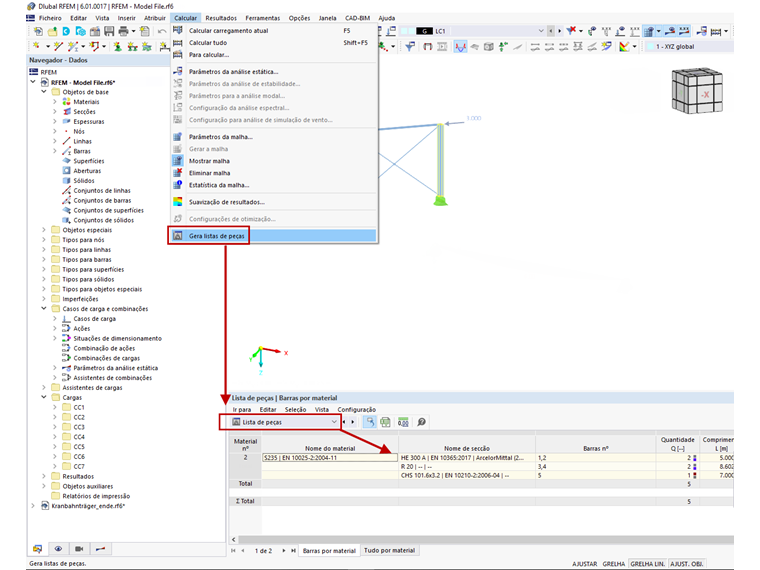Image resolution: width=760 pixels, height=570 pixels.
Task: Collapse the Objetos de base folder
Action: (44, 92)
